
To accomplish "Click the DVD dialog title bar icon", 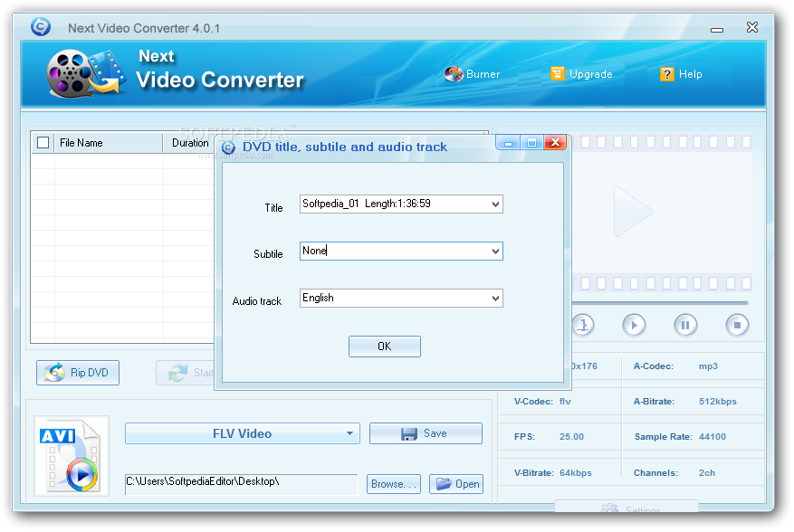I will click(x=228, y=147).
